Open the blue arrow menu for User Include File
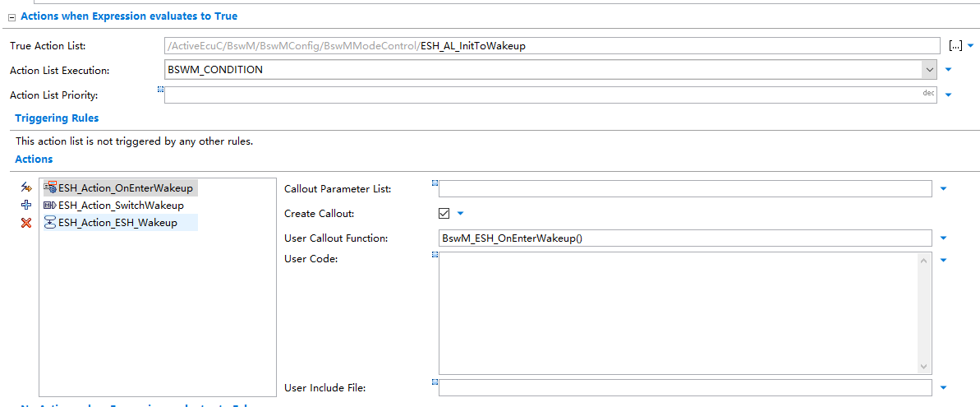 point(944,387)
